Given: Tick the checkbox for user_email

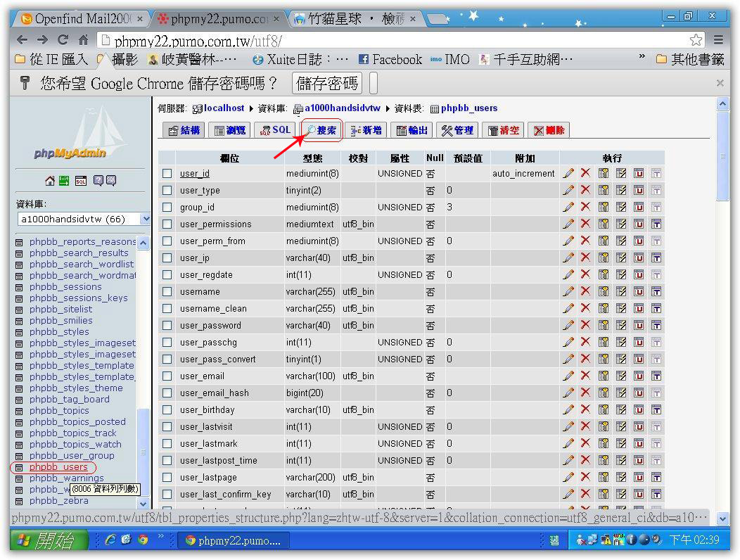Looking at the screenshot, I should (167, 376).
